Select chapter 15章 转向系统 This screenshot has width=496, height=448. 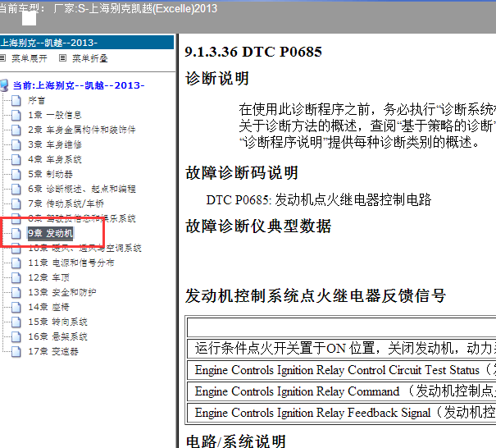[x=57, y=322]
